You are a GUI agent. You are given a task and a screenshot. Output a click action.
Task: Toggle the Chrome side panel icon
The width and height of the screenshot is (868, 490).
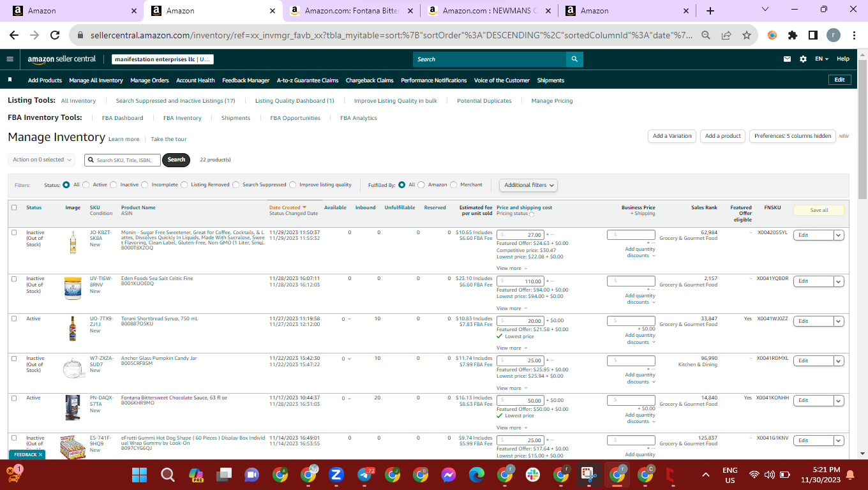pos(813,36)
